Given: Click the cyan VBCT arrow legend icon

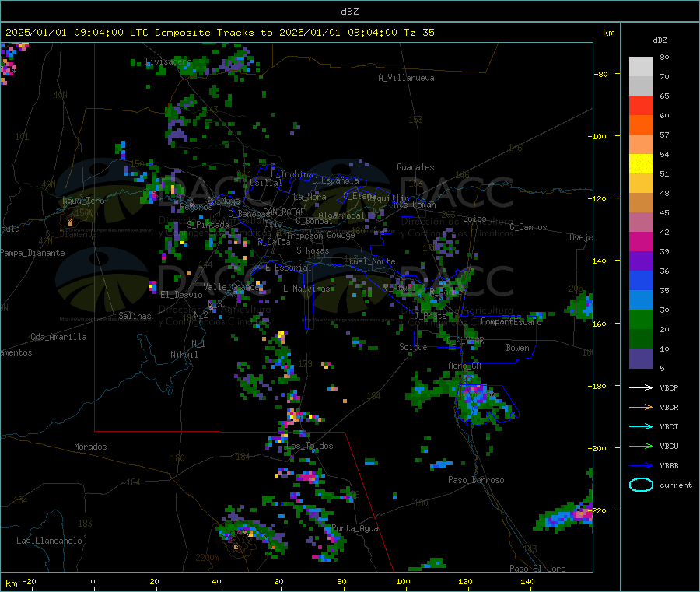Looking at the screenshot, I should click(641, 426).
